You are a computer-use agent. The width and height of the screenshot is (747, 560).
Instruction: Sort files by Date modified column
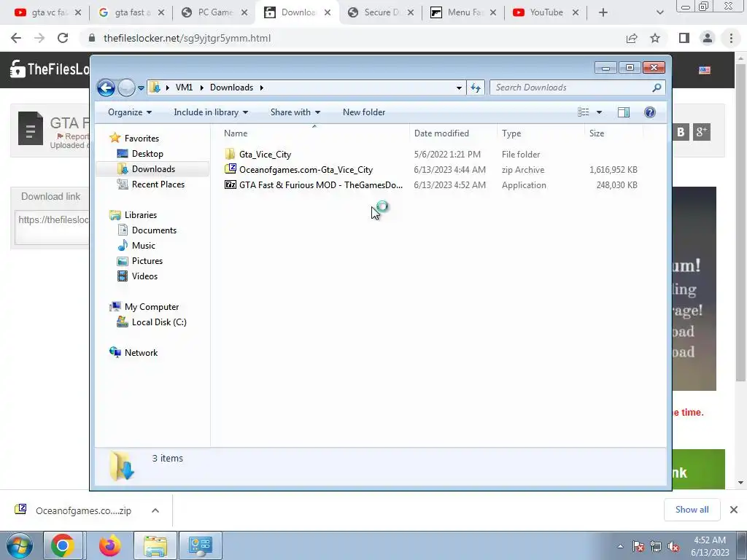pyautogui.click(x=453, y=133)
